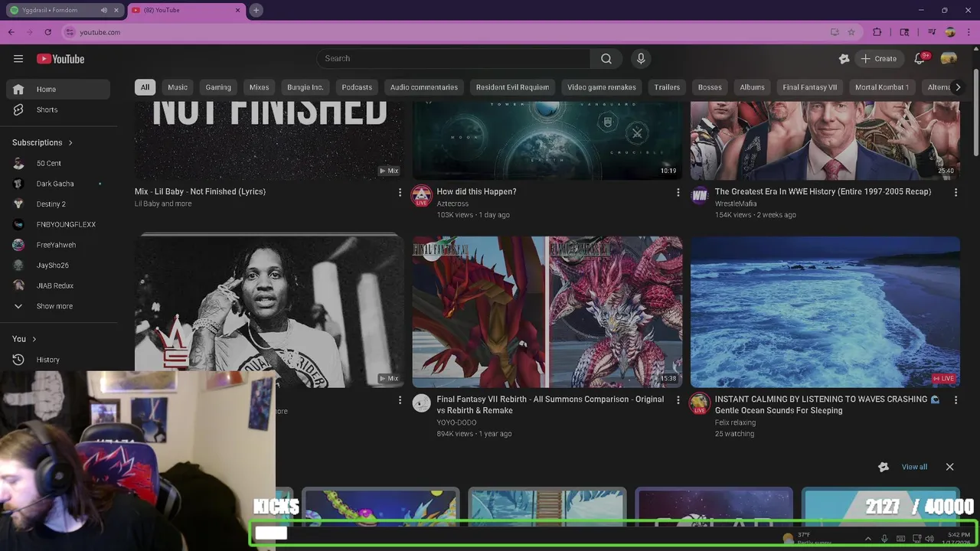
Task: Open JIAB Redux subscription channel
Action: pyautogui.click(x=58, y=285)
